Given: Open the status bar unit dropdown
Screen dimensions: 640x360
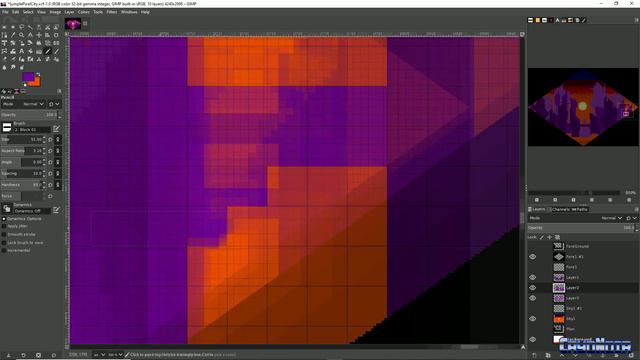Looking at the screenshot, I should [100, 355].
